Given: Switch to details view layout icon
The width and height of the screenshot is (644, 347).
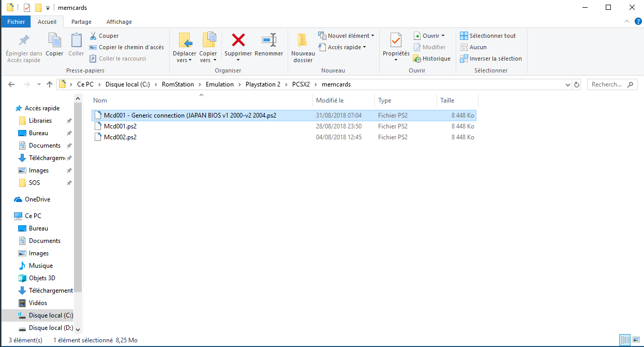Looking at the screenshot, I should [625, 340].
